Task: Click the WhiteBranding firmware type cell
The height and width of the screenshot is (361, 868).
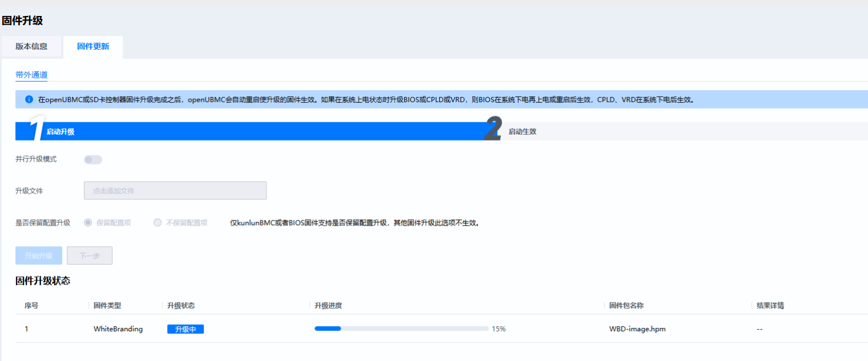Action: pos(118,329)
